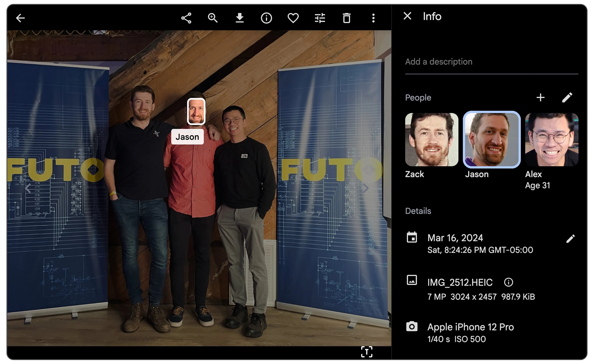The height and width of the screenshot is (364, 594).
Task: Click the ISO 500 text
Action: [470, 339]
